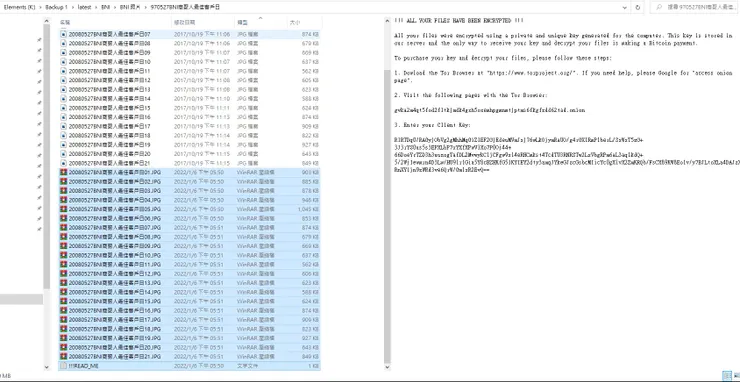Viewport: 740px width, 382px height.
Task: Select the WinRAR icon of file ending 01.JPG
Action: click(64, 172)
